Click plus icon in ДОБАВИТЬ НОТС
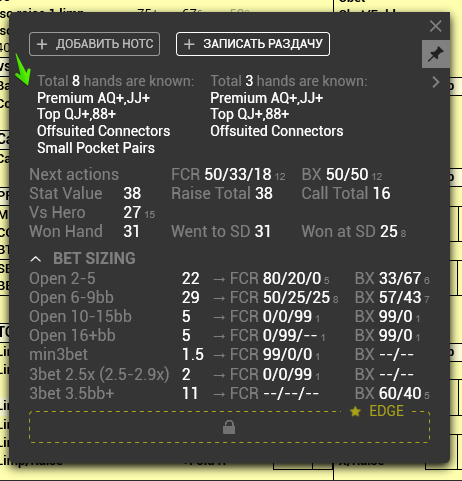 click(x=42, y=44)
